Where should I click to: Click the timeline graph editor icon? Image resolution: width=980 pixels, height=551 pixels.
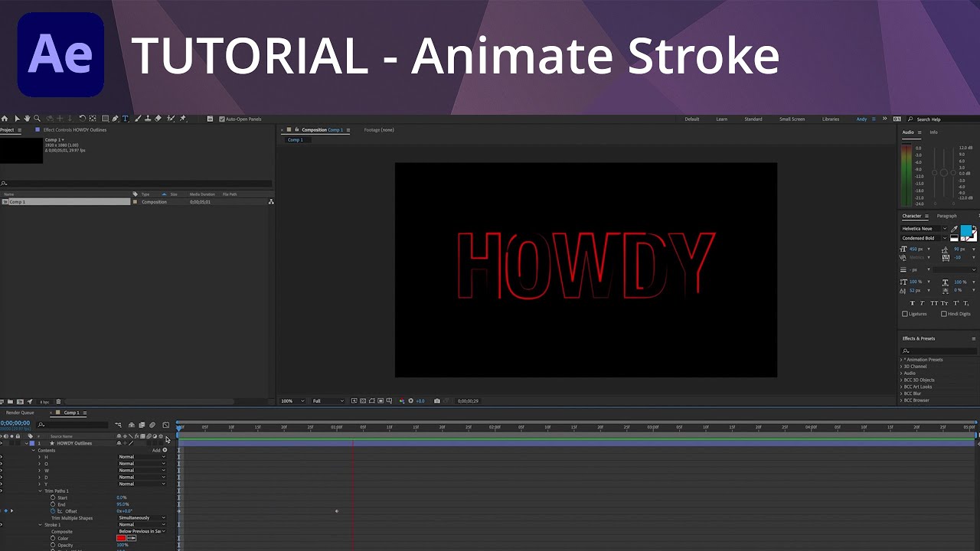pyautogui.click(x=166, y=425)
